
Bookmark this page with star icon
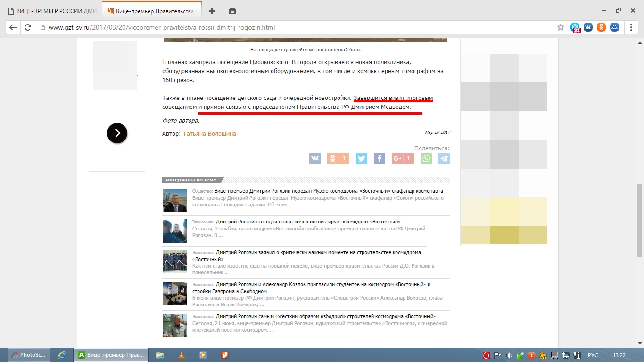click(x=561, y=27)
